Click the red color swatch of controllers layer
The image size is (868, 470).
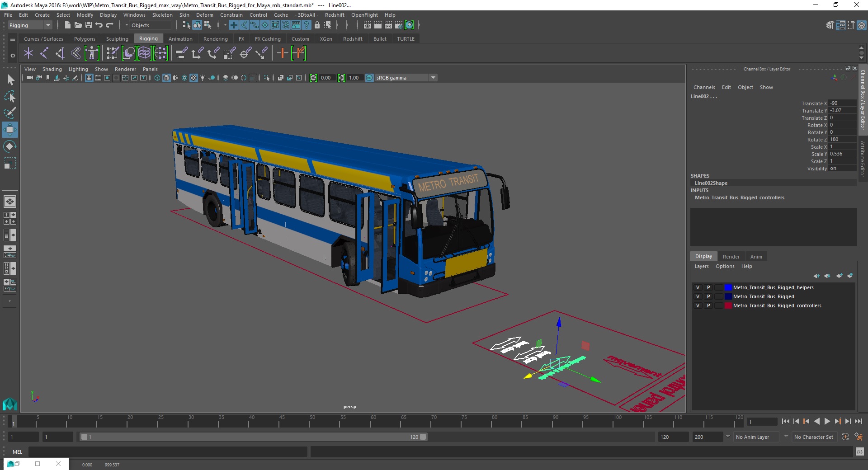[728, 305]
